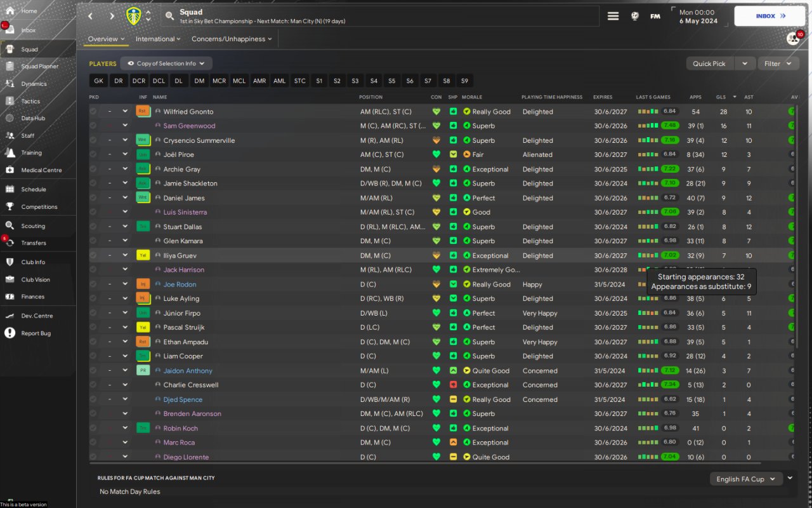Tick the selection circle for Liam Cooper
Image resolution: width=812 pixels, height=508 pixels.
coord(93,356)
